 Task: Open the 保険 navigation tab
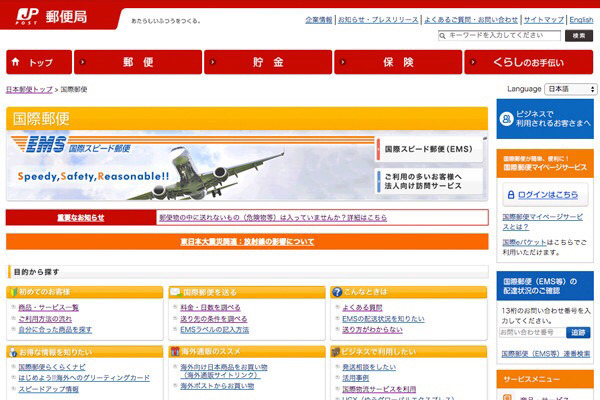(398, 62)
